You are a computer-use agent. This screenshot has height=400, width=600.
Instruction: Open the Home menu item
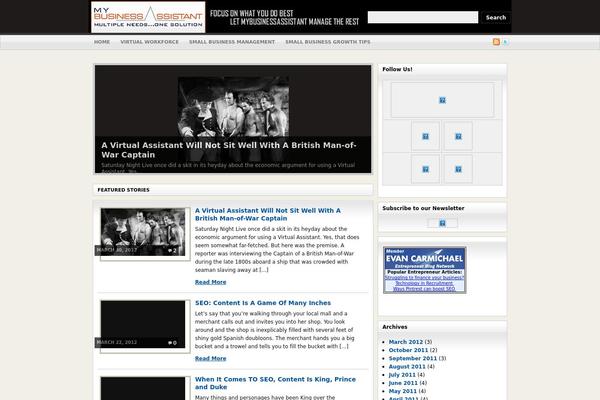[102, 42]
